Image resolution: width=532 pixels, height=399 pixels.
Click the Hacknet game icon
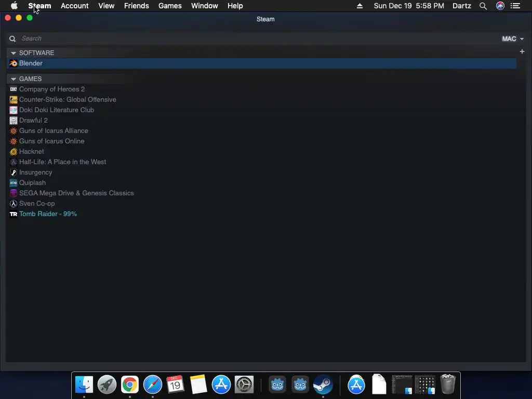point(13,152)
